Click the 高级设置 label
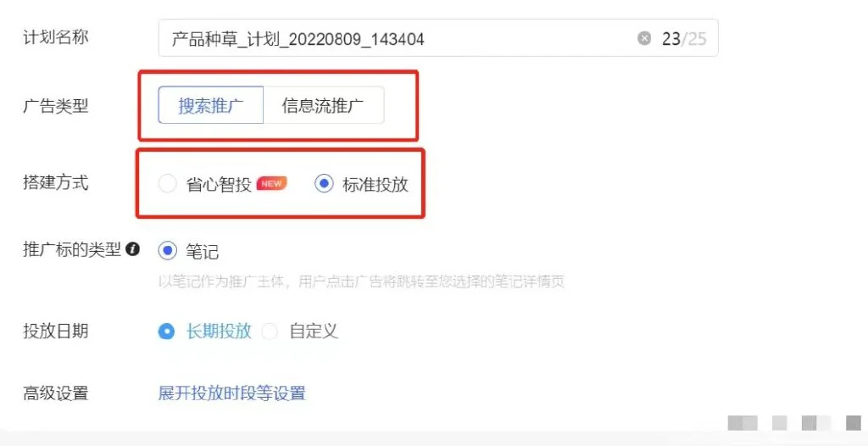Screen dimensions: 868x446 [56, 393]
